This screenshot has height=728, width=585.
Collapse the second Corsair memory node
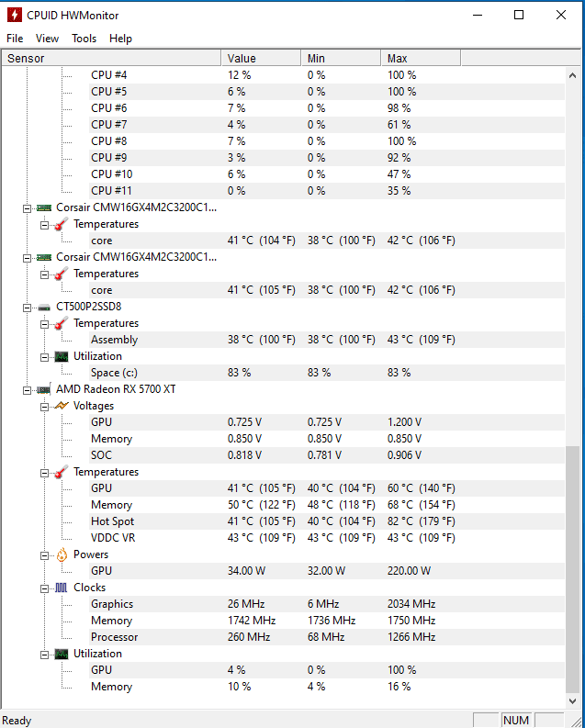28,257
